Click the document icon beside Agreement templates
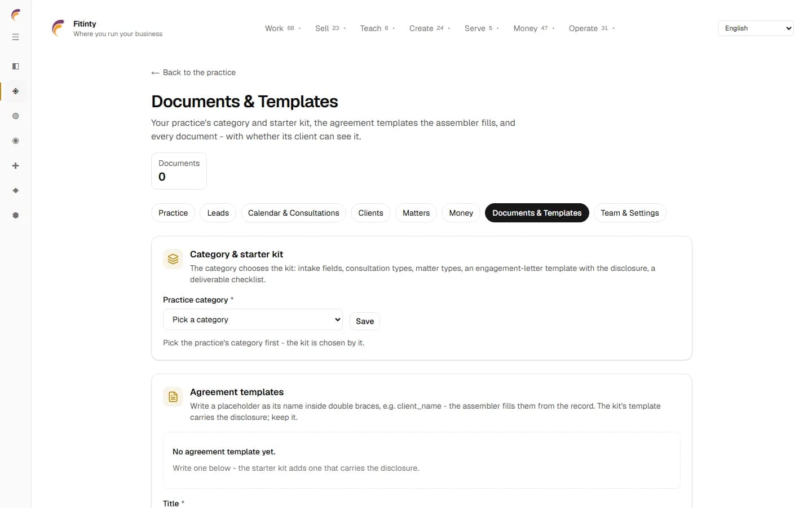 pyautogui.click(x=173, y=397)
